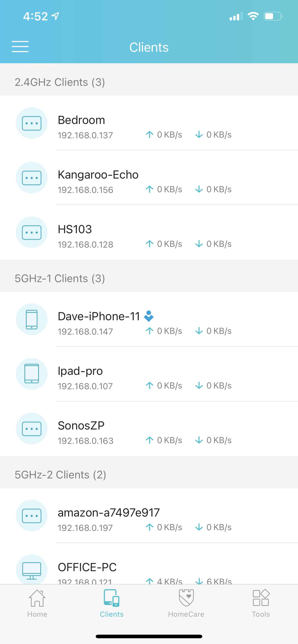Tap Ipad-pro IP address 192.168.0.107
The image size is (298, 644).
(x=85, y=386)
